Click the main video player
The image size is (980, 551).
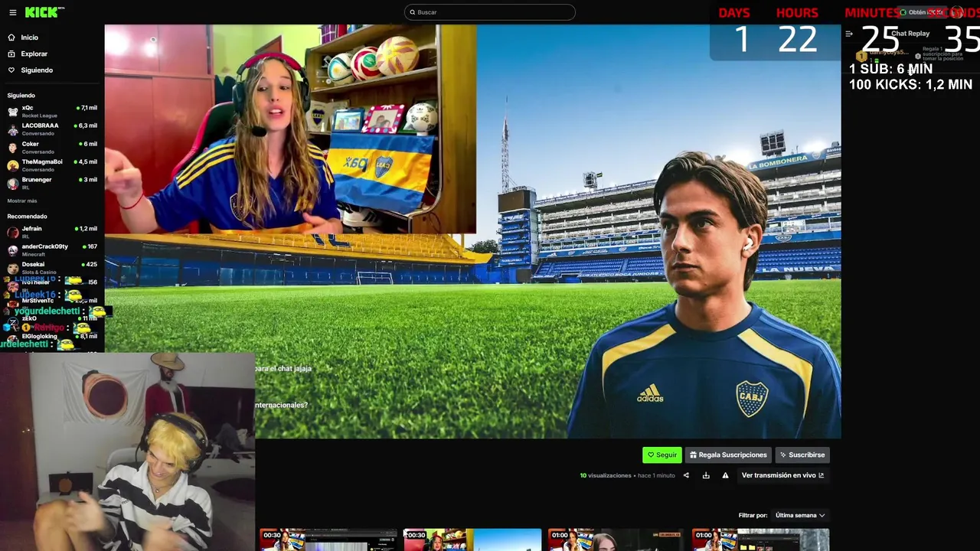472,231
